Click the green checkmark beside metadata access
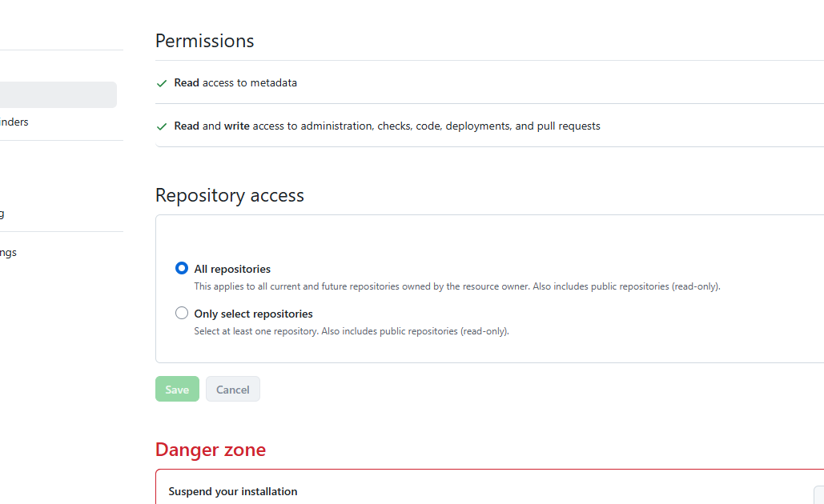The height and width of the screenshot is (504, 824). pyautogui.click(x=162, y=83)
